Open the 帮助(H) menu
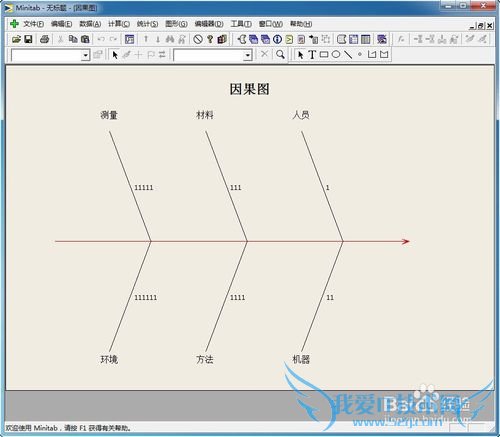The width and height of the screenshot is (500, 437). [301, 24]
